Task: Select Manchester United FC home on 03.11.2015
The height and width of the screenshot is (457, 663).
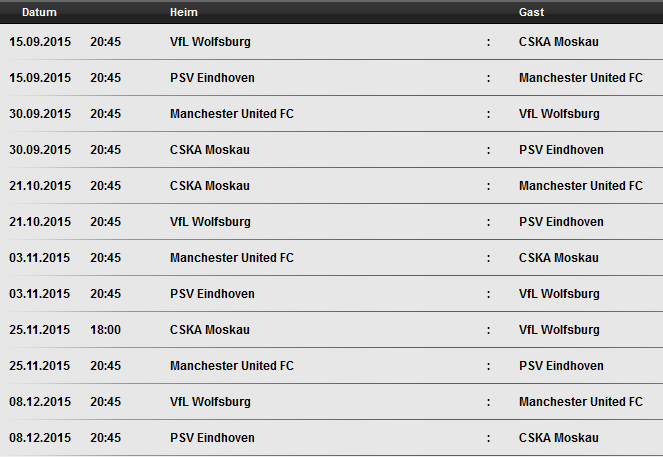Action: pos(232,257)
